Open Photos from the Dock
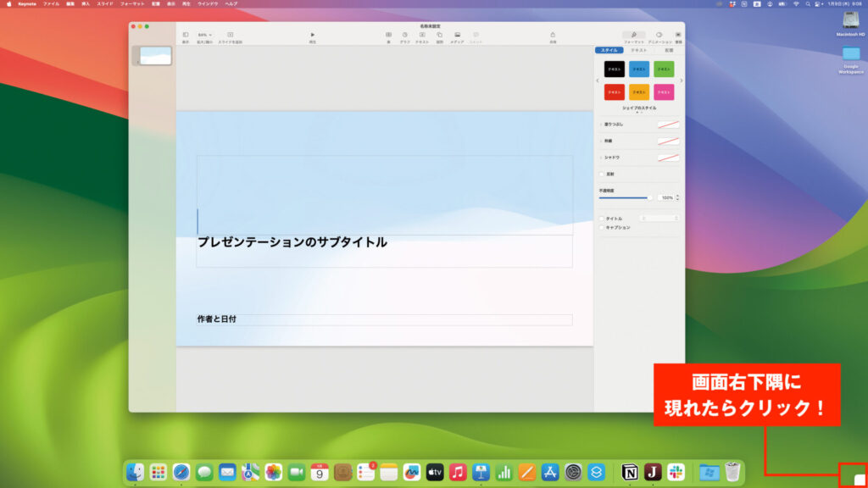868x488 pixels. point(274,472)
